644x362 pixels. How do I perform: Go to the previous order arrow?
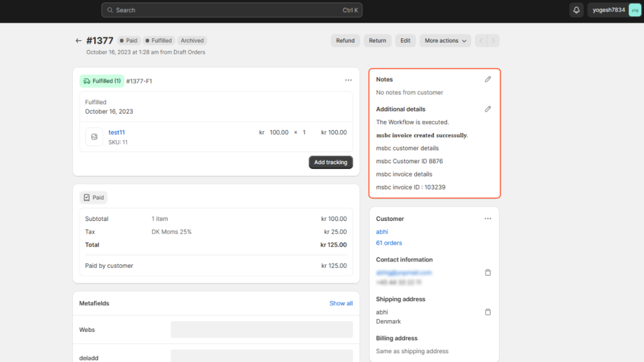(481, 41)
